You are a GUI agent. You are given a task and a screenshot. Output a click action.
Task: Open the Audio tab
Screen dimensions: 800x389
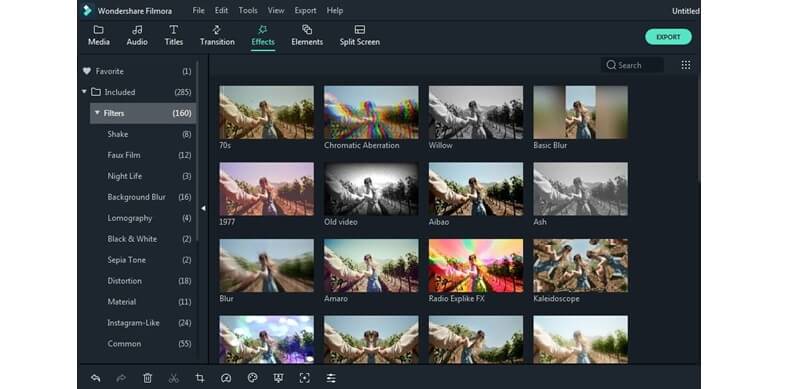137,36
